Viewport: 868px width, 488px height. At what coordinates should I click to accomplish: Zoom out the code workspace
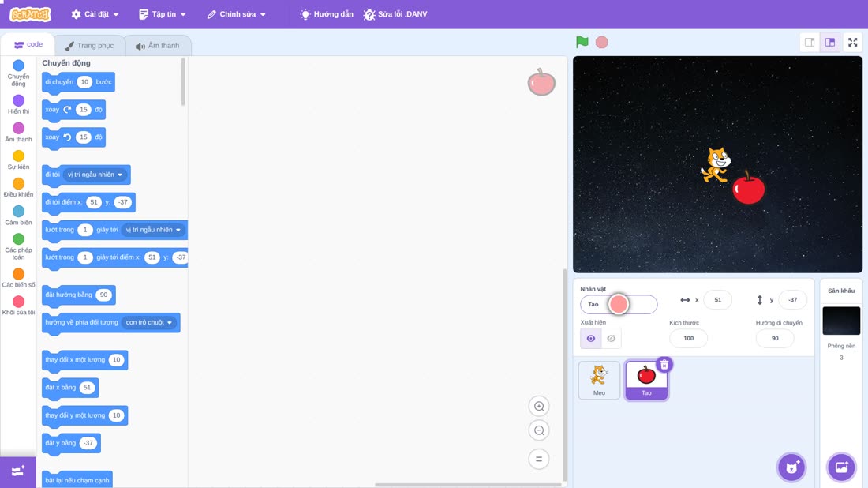tap(539, 430)
